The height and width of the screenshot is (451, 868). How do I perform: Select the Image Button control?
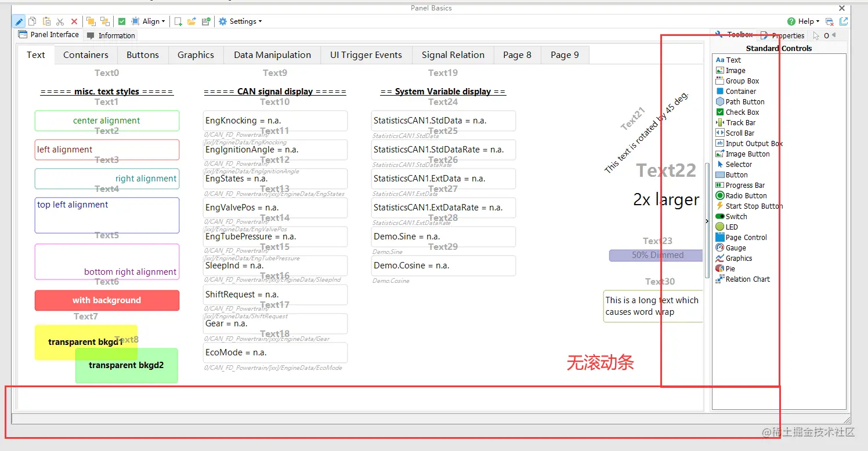click(x=743, y=154)
